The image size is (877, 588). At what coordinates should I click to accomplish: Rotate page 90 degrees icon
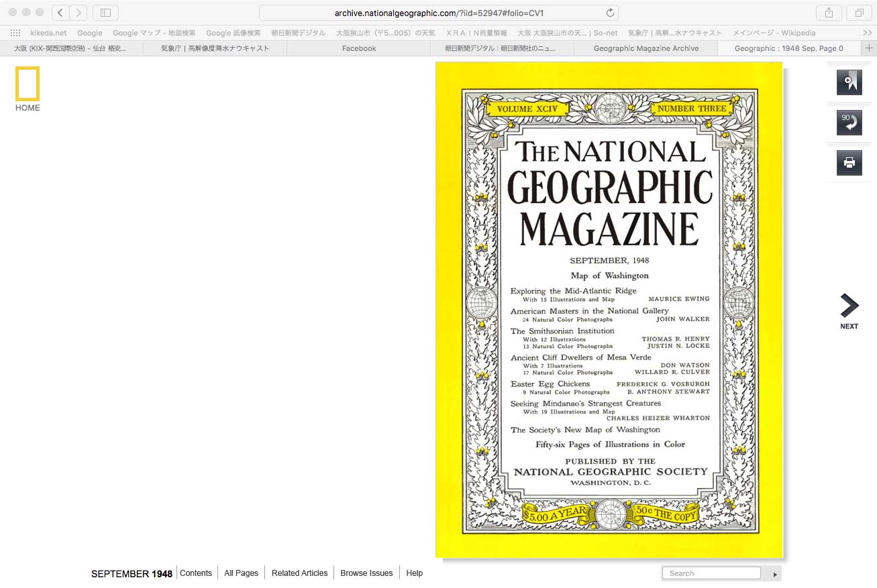849,123
